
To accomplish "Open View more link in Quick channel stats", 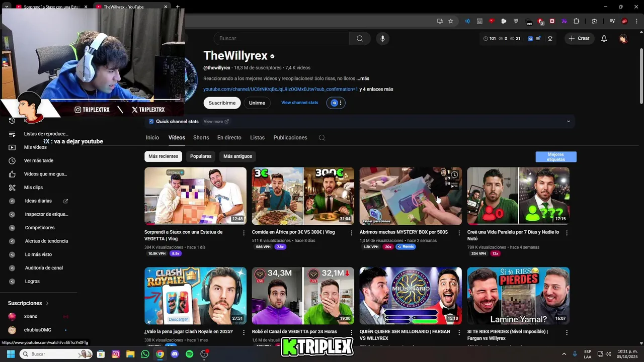I will point(216,121).
